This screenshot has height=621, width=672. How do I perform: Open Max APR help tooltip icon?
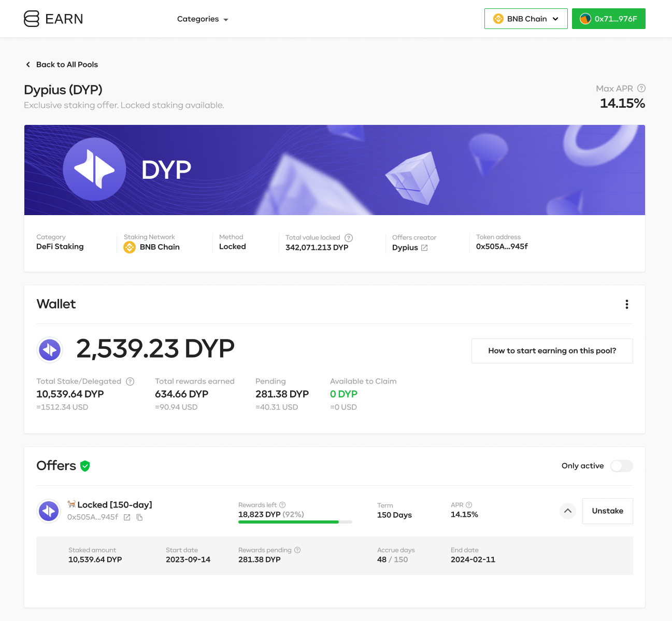click(641, 88)
